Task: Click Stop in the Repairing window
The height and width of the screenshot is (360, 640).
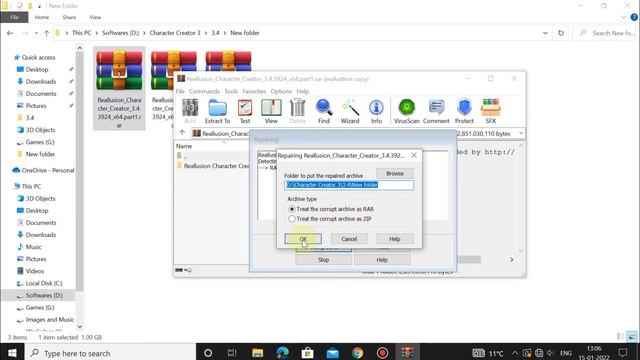Action: tap(323, 260)
